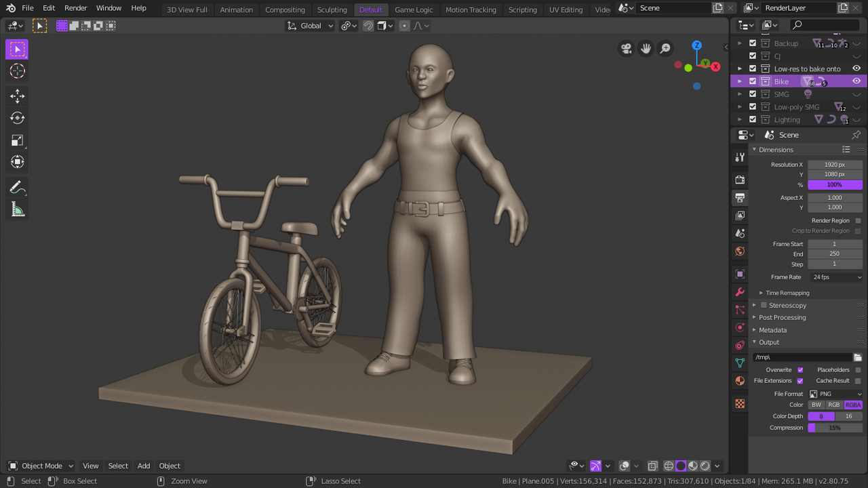
Task: Enable the Cache Result checkbox
Action: tap(859, 381)
